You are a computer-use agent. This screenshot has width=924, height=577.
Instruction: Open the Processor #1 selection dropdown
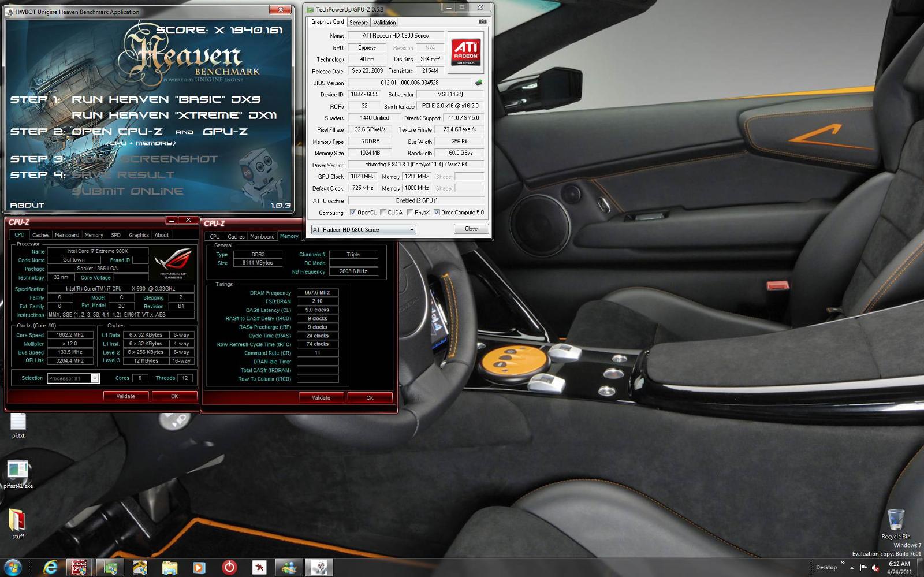(73, 378)
